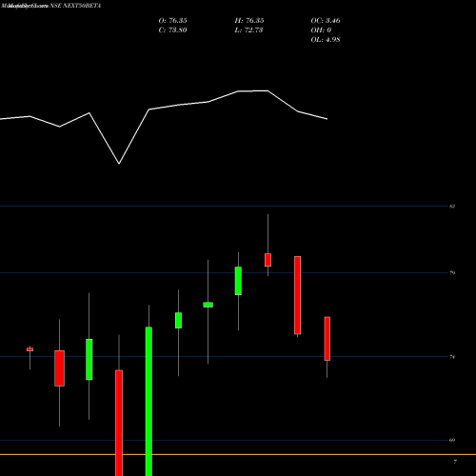Select the high value 'H: 76.35'
The width and height of the screenshot is (476, 476).
[x=249, y=20]
